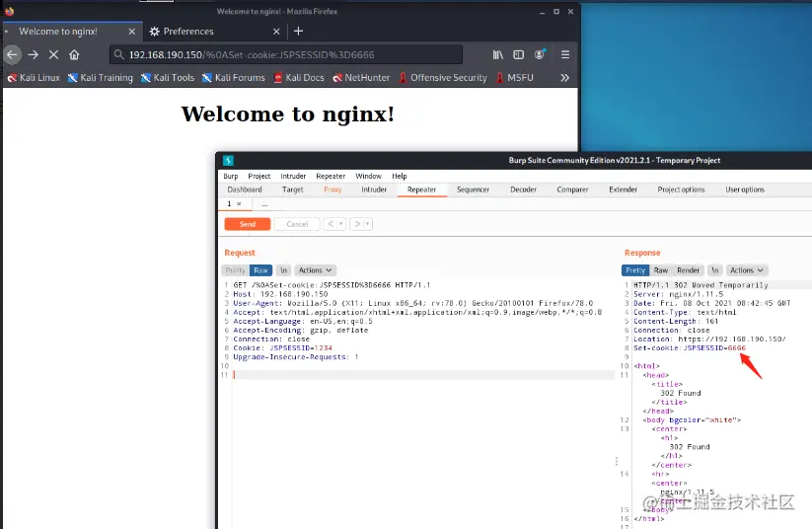Toggle \n display in Response pane
This screenshot has width=812, height=529.
714,270
